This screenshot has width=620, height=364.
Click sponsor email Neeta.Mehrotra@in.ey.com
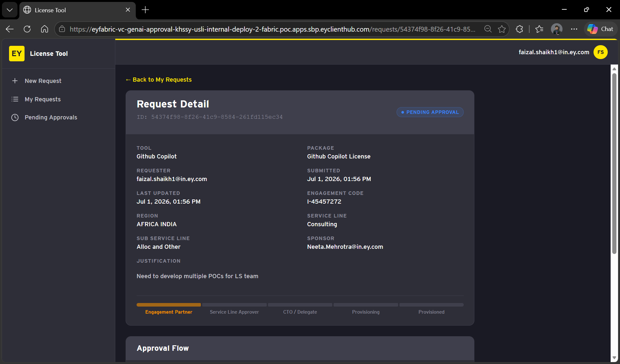(x=345, y=247)
